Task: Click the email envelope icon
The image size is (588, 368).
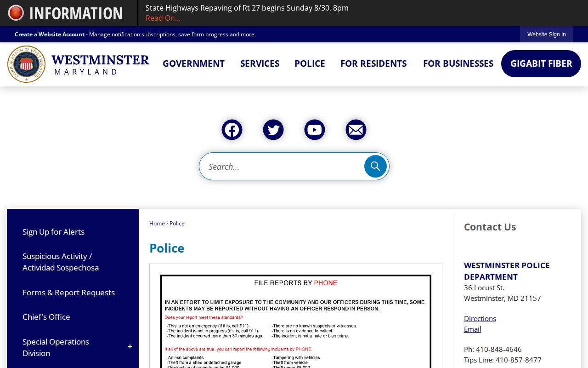Action: [x=356, y=130]
